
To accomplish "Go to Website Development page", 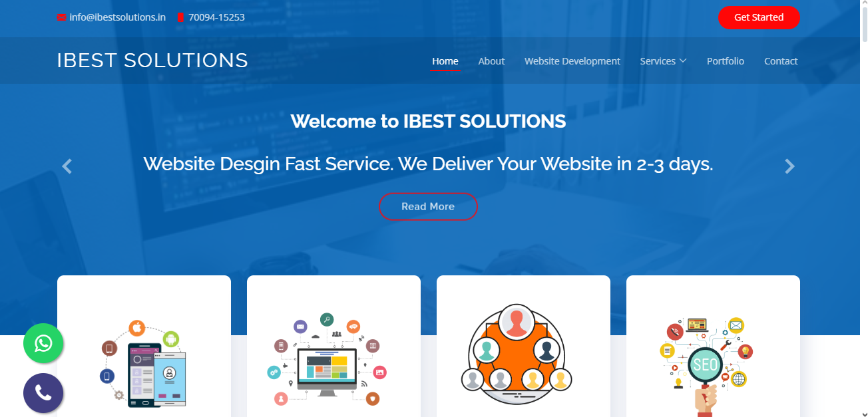I will (572, 61).
